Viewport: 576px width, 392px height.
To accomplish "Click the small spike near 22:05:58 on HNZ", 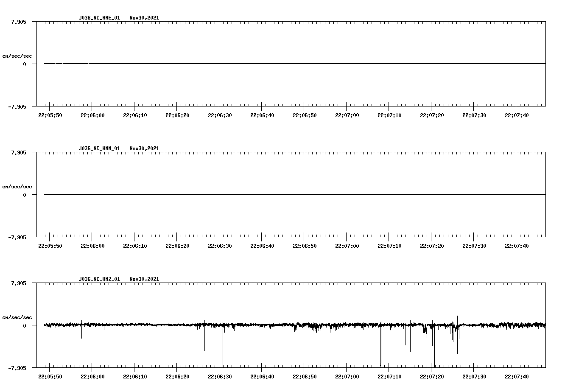I will click(x=81, y=330).
